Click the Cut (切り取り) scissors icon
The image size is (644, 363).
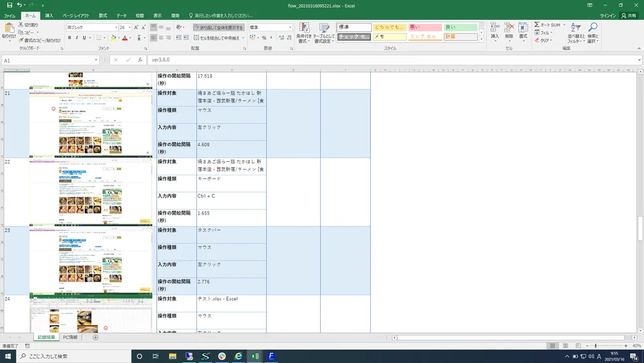[x=21, y=25]
